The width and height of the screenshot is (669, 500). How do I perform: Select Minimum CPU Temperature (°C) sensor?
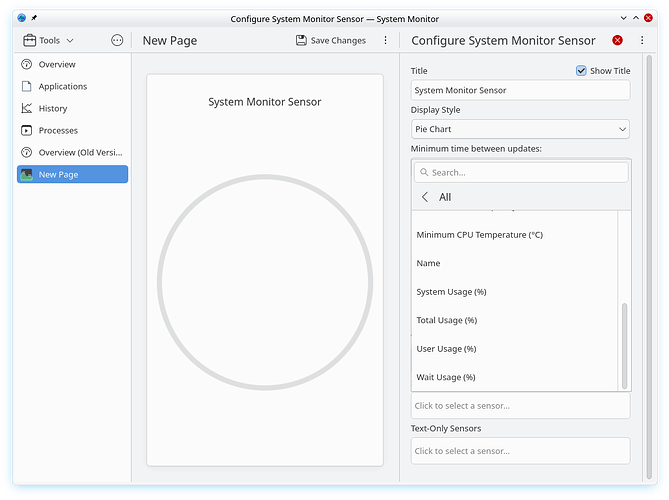479,235
